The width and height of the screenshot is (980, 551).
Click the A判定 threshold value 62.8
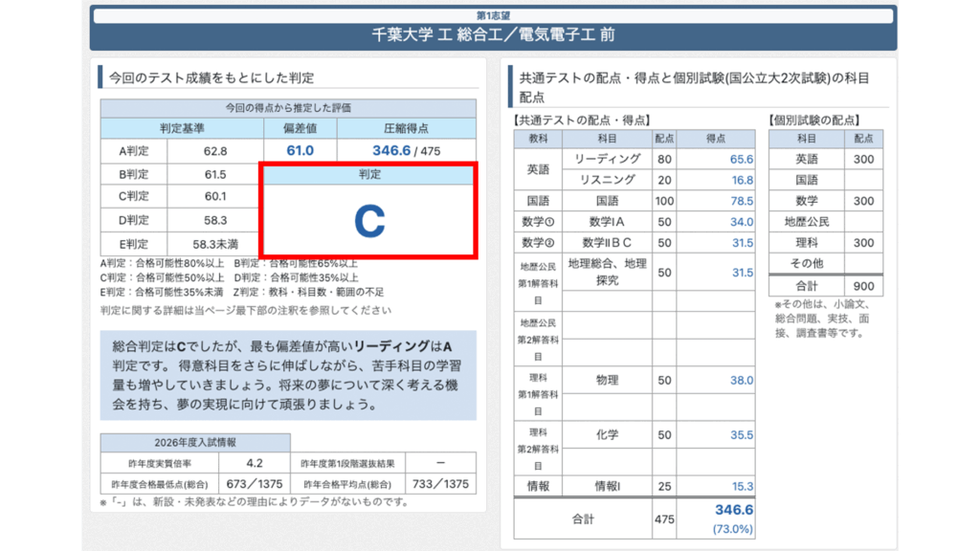214,151
